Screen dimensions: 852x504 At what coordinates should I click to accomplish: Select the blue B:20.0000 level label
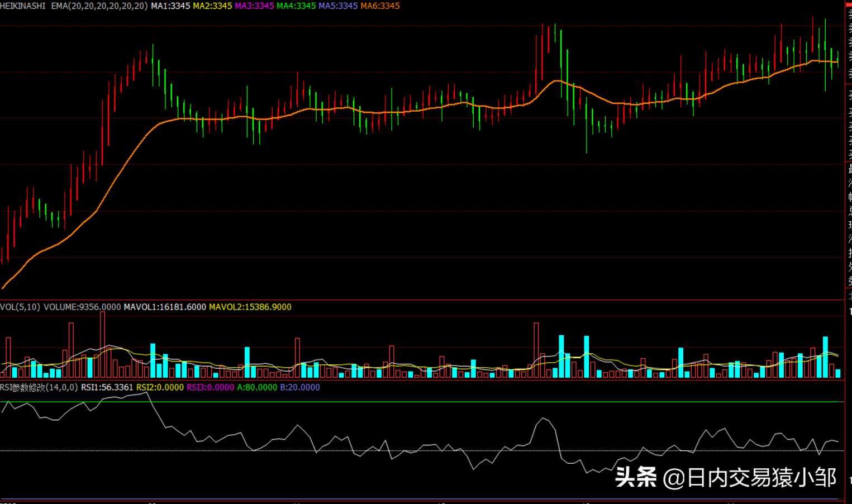pos(300,387)
